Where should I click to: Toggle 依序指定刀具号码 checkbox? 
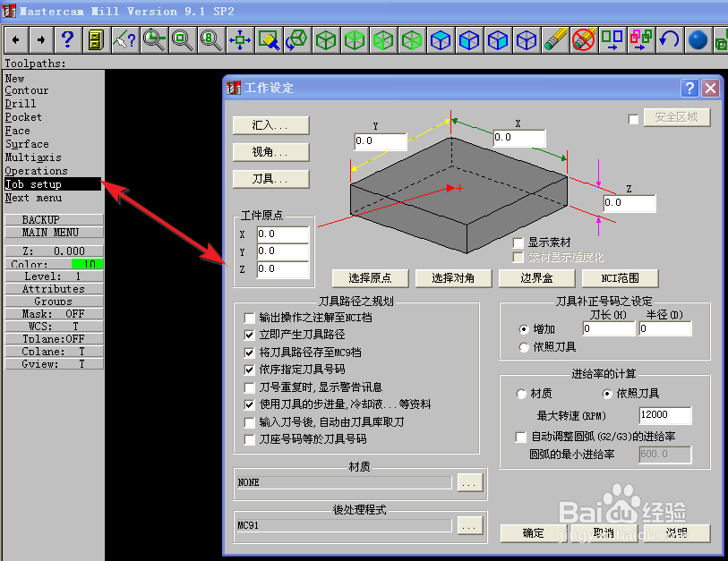tap(249, 370)
